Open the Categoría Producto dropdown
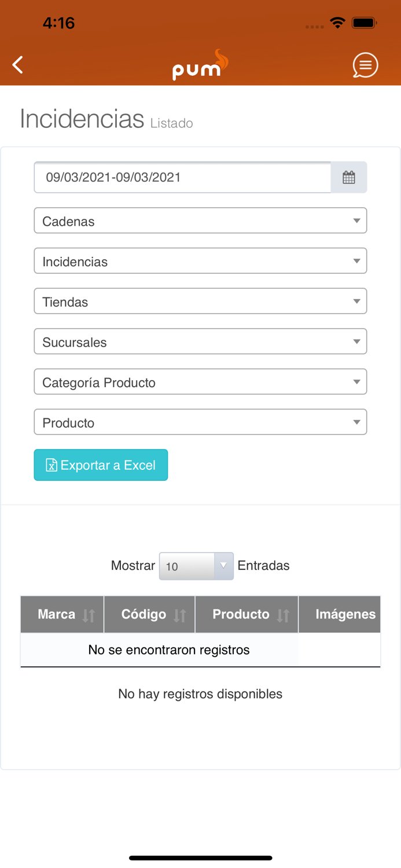This screenshot has height=868, width=401. (200, 381)
